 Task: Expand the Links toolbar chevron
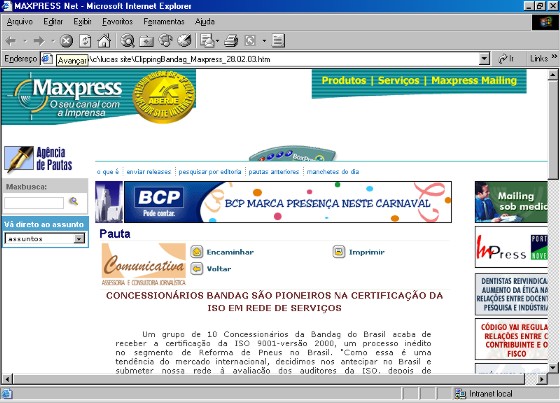point(554,56)
